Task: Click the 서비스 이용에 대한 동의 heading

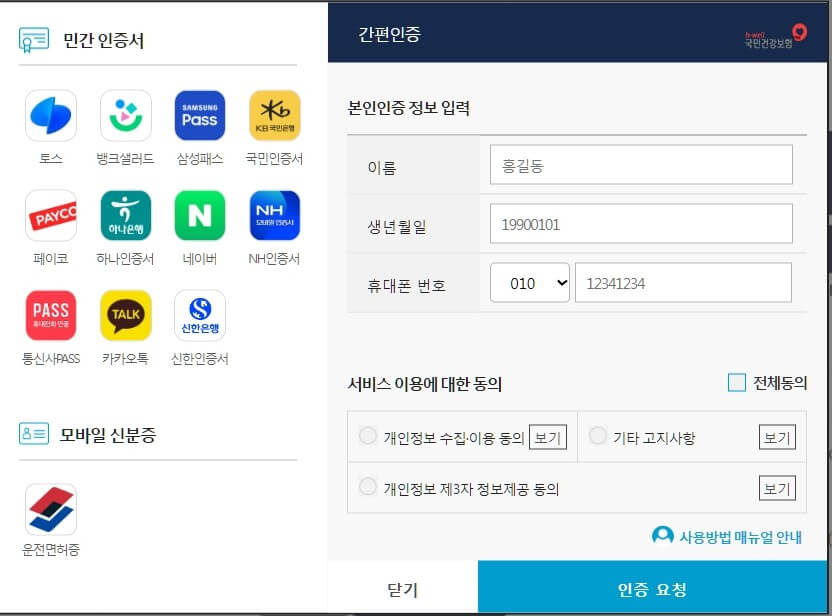Action: point(424,384)
